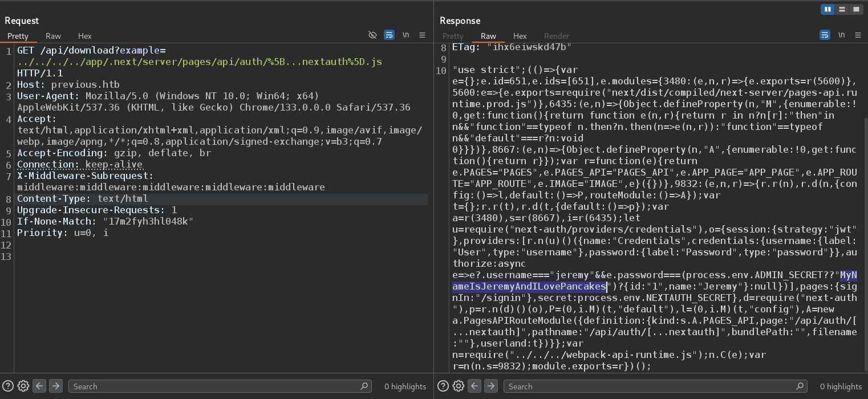
Task: Toggle hidden items eye icon in Request
Action: [372, 35]
